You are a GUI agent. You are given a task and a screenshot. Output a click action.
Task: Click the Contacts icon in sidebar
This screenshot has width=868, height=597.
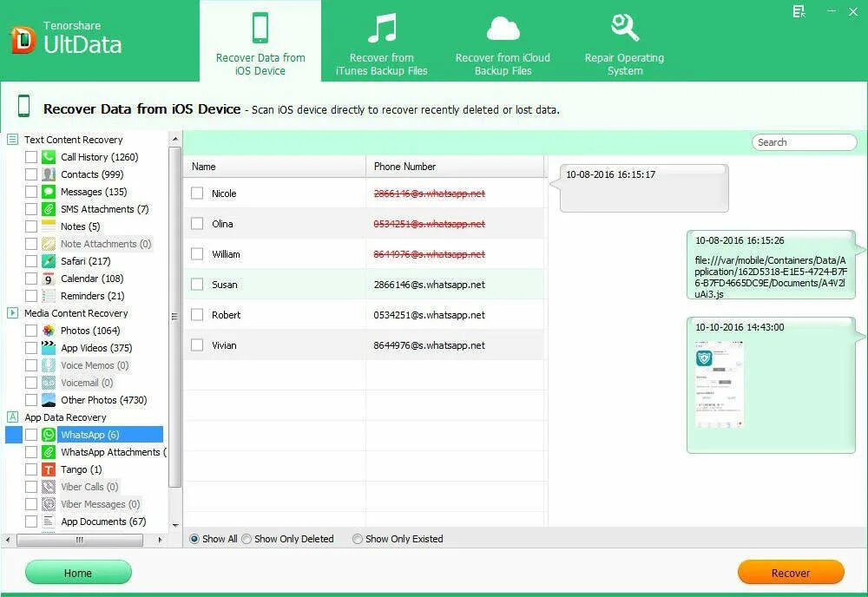point(49,174)
